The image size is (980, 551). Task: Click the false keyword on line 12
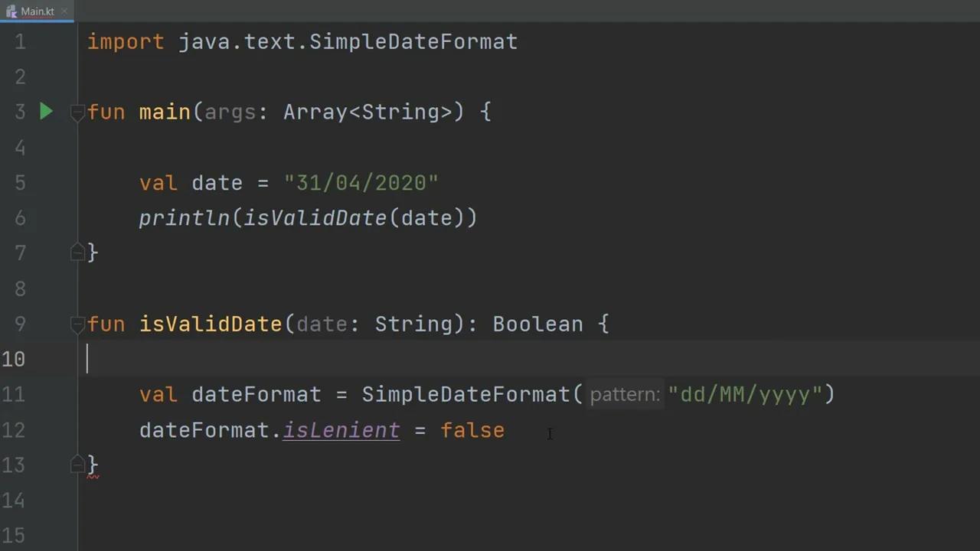point(472,430)
